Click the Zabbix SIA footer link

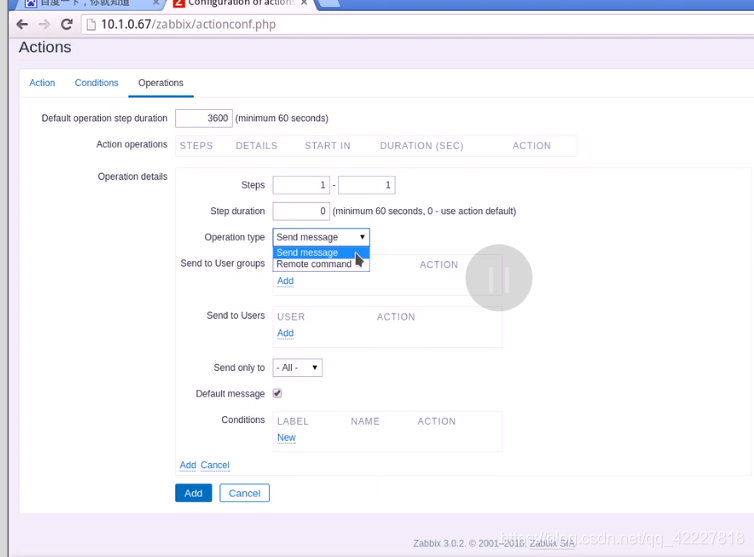point(552,544)
